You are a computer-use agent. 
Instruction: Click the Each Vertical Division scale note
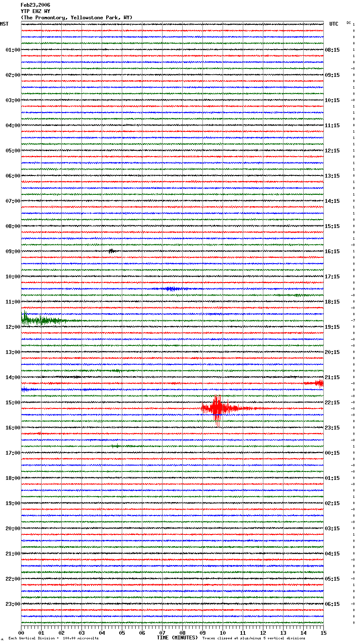(x=53, y=639)
